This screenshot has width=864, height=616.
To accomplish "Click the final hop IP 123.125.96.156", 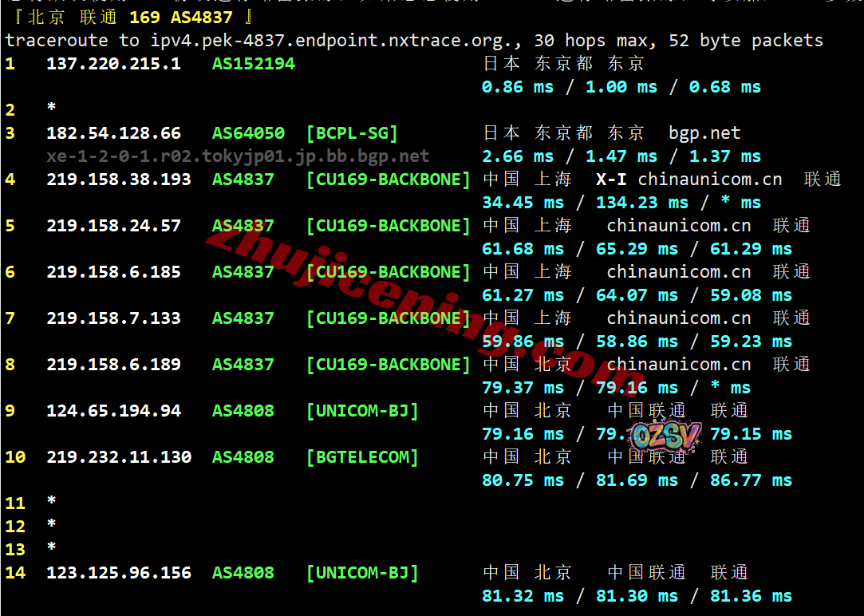I will click(119, 573).
